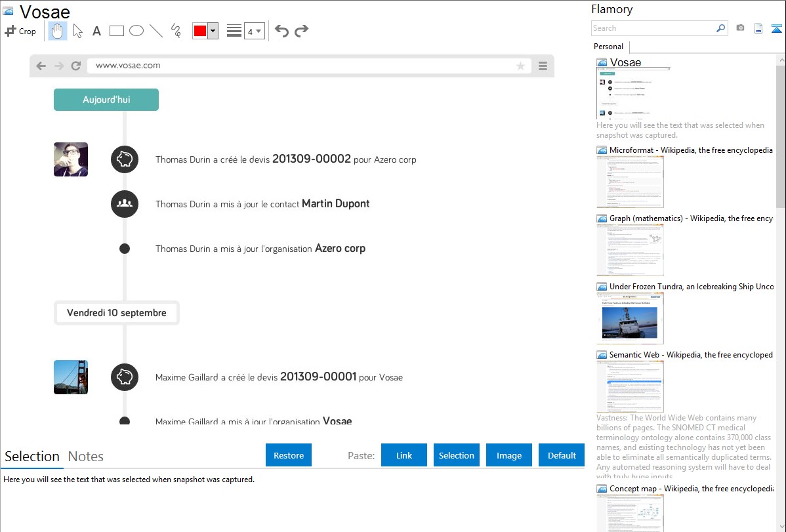The width and height of the screenshot is (786, 532).
Task: Activate the hand pan tool
Action: (58, 31)
